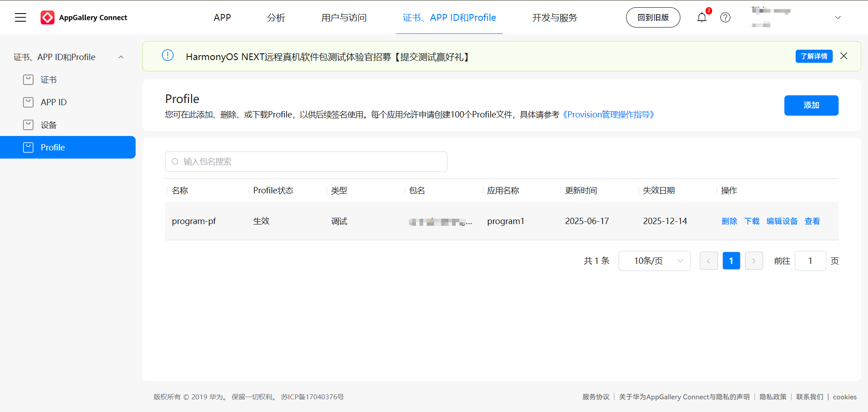Close the HarmonyOS NEXT banner
868x412 pixels.
pyautogui.click(x=844, y=56)
